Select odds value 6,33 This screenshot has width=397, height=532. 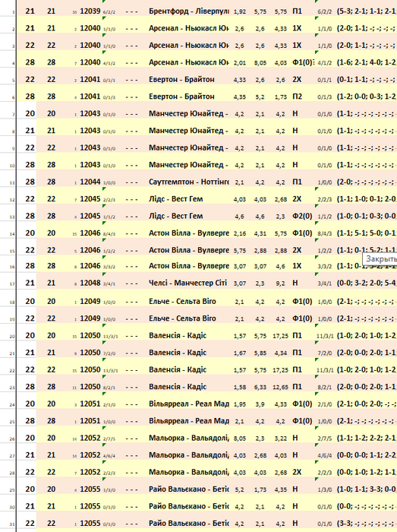(x=260, y=388)
